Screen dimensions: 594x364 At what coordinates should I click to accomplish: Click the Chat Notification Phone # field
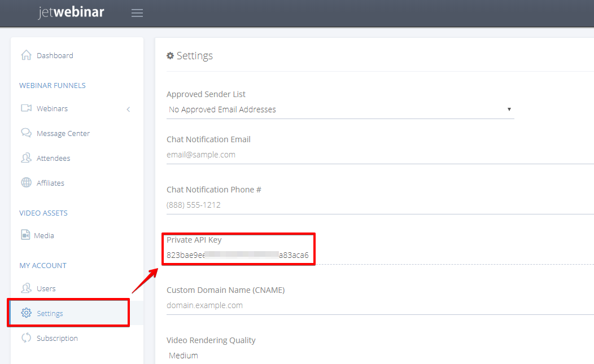(x=380, y=205)
